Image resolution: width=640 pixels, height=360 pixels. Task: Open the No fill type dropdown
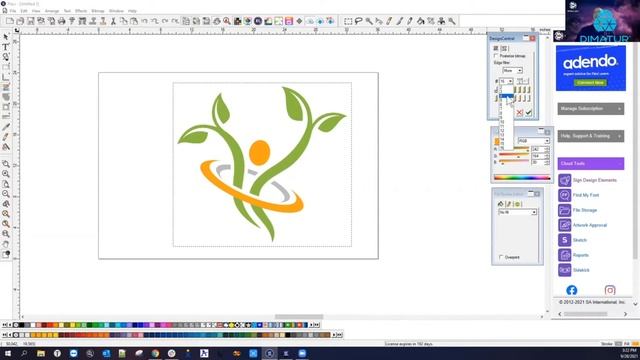[517, 212]
